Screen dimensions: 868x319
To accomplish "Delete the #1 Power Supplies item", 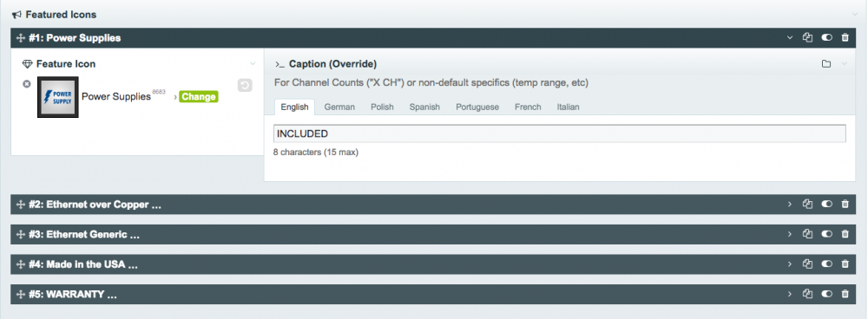I will click(x=845, y=37).
